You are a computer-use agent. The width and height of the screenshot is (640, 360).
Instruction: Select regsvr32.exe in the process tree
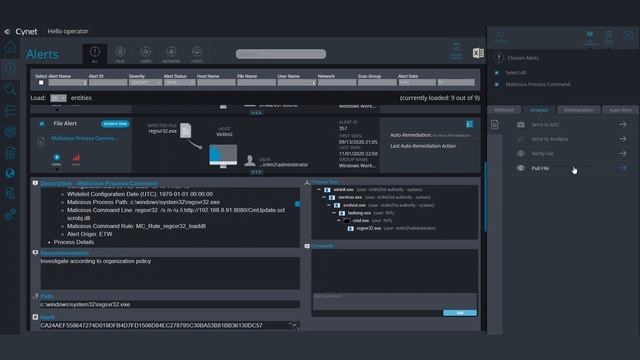click(369, 229)
